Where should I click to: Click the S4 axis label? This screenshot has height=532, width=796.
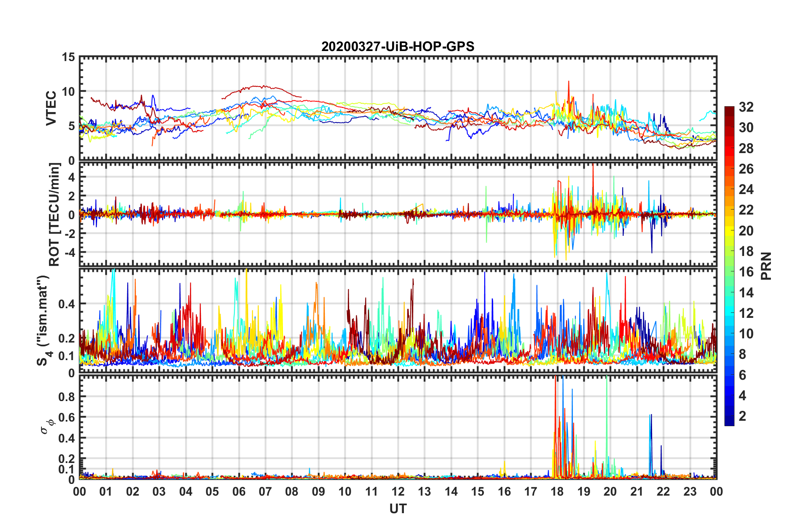pyautogui.click(x=43, y=320)
